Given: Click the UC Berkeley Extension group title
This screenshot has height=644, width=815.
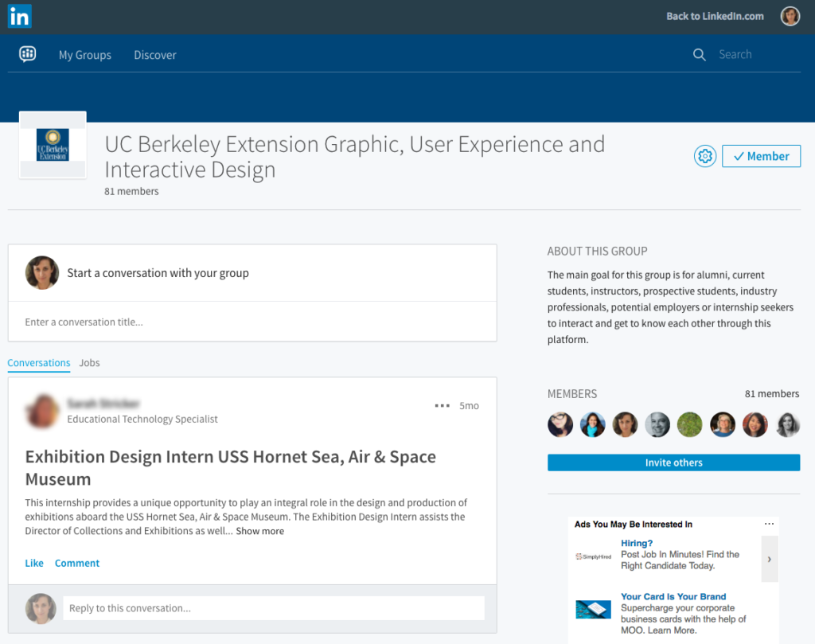Looking at the screenshot, I should click(x=354, y=157).
